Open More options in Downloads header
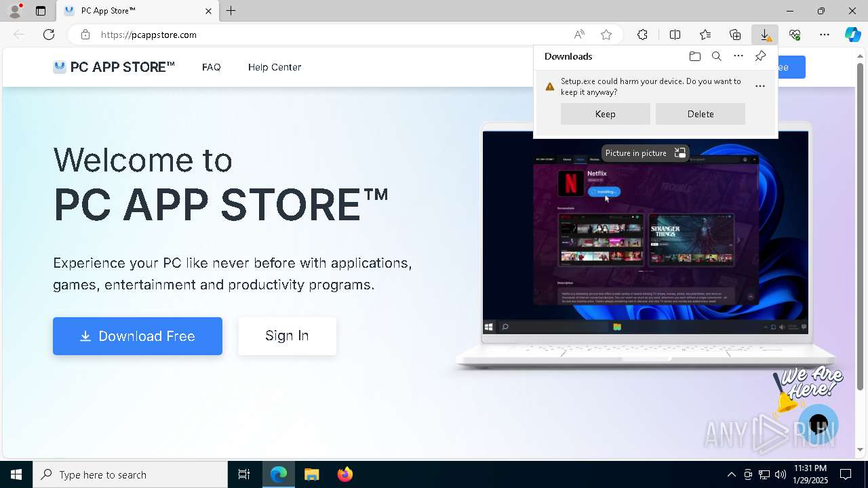 [x=738, y=56]
